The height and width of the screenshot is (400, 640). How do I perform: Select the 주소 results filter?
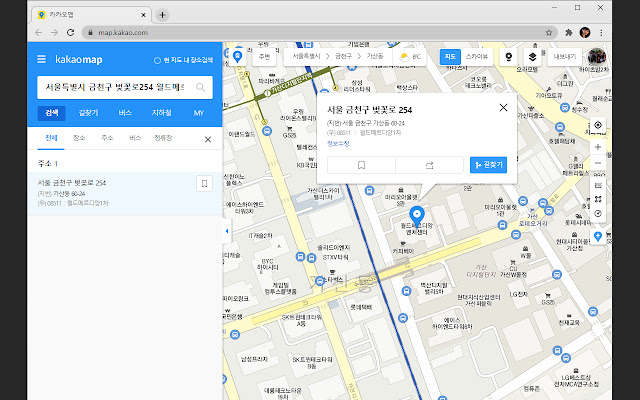click(107, 138)
